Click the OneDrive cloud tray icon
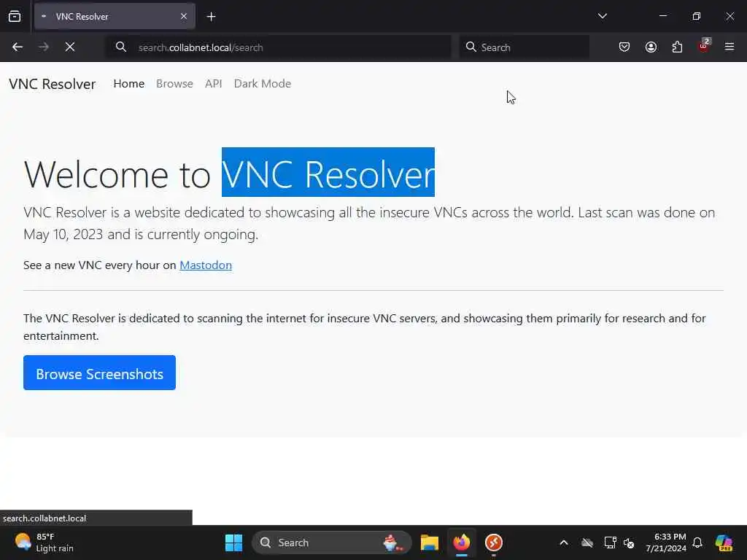This screenshot has width=747, height=560. coord(587,542)
